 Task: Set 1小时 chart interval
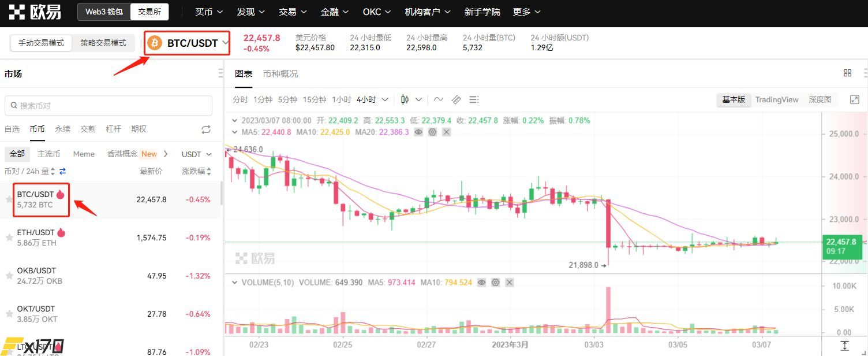(342, 99)
